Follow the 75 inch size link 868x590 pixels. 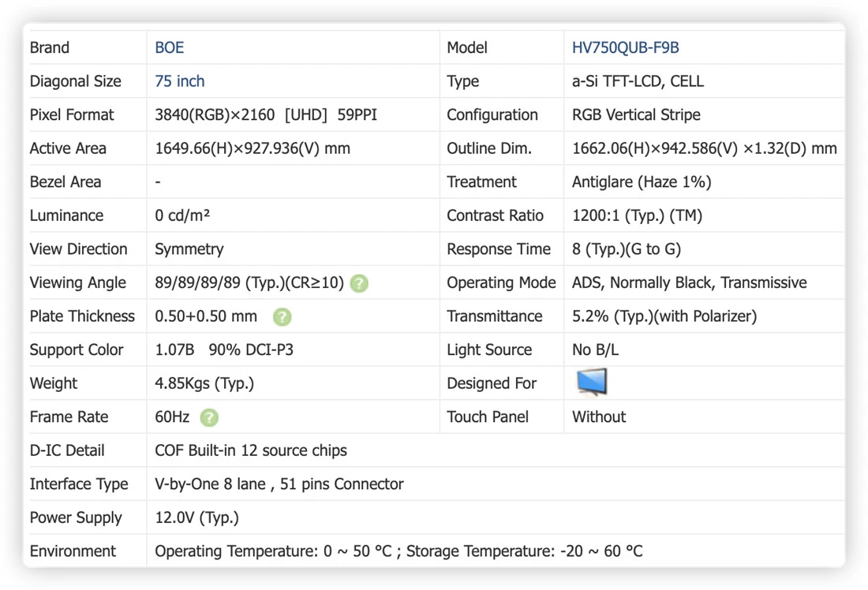(x=179, y=81)
